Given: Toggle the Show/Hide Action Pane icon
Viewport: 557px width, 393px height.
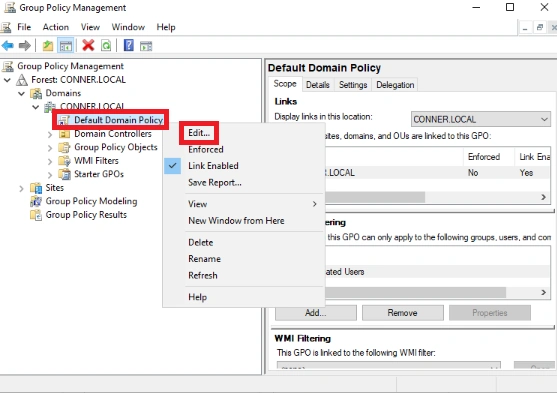Looking at the screenshot, I should click(x=146, y=46).
